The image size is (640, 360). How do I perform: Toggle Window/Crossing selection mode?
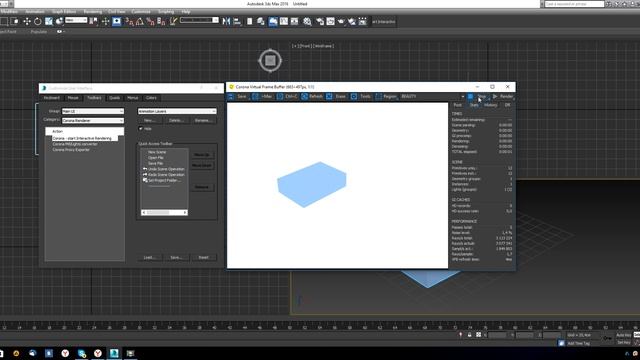pos(14,21)
